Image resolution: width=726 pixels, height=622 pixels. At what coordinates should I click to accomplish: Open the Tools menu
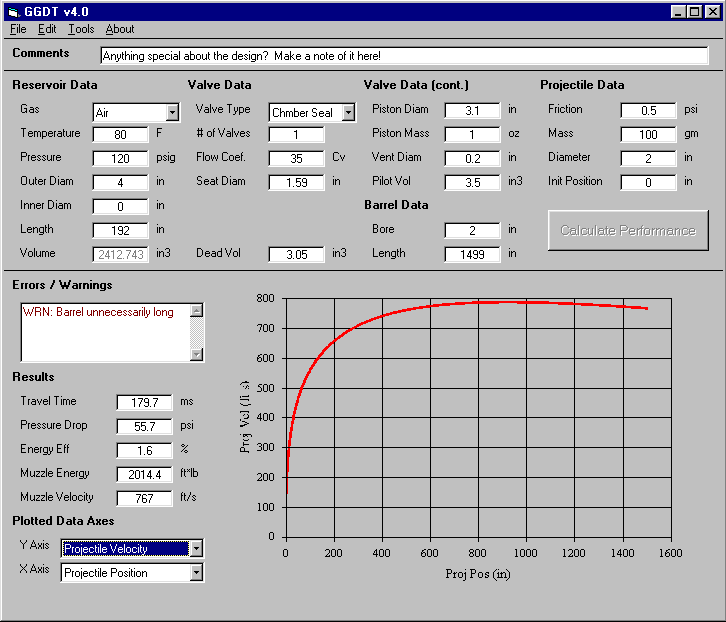81,29
